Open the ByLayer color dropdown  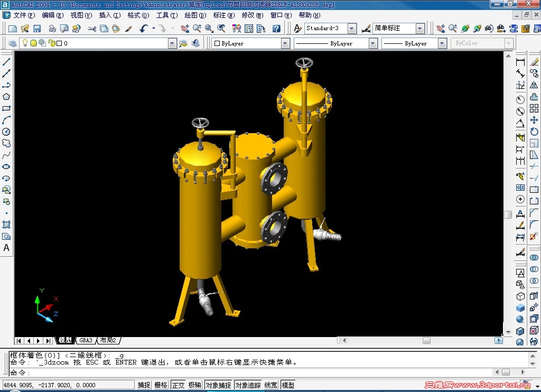pos(285,43)
